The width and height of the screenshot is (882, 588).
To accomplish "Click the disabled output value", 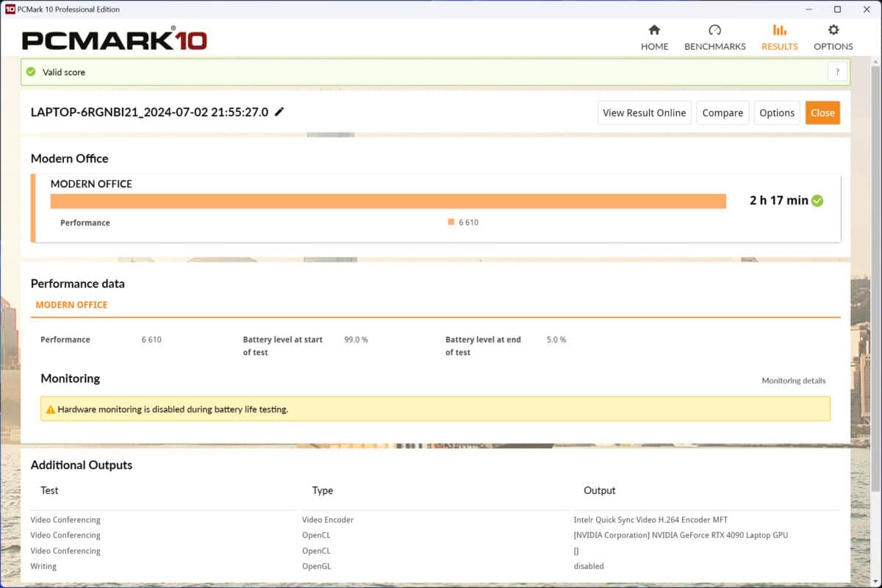I will click(x=589, y=566).
